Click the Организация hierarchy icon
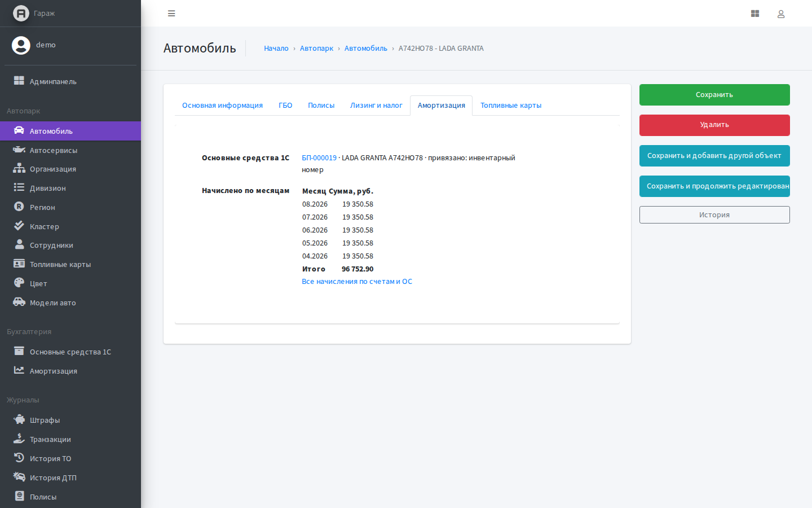812x508 pixels. click(x=19, y=168)
